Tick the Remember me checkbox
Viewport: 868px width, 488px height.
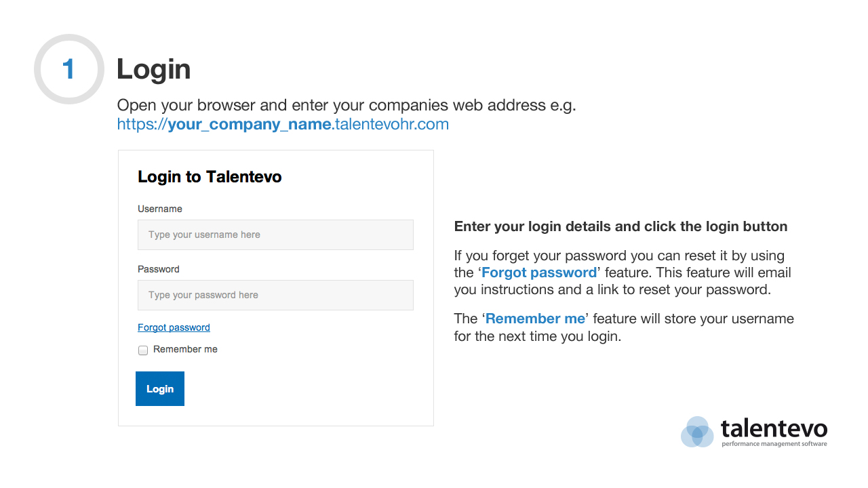[143, 350]
